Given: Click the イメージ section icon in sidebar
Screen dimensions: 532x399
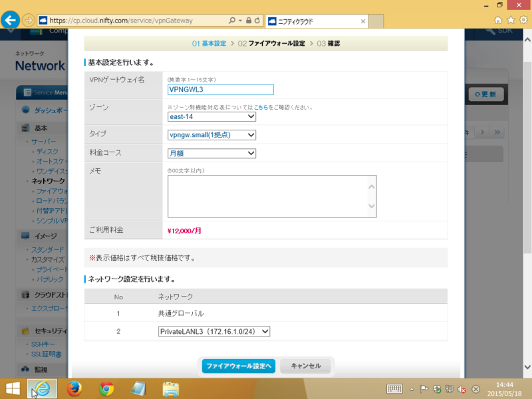Looking at the screenshot, I should [x=25, y=236].
